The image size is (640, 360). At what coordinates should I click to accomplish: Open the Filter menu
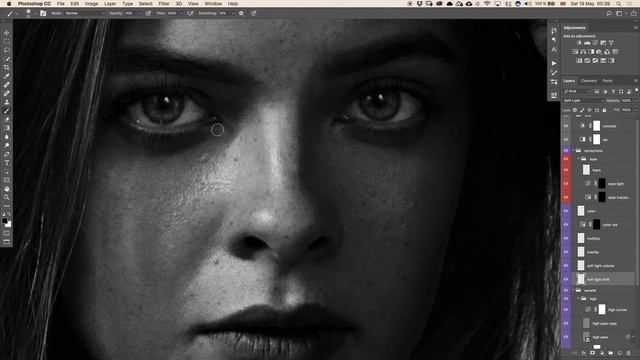pos(164,4)
